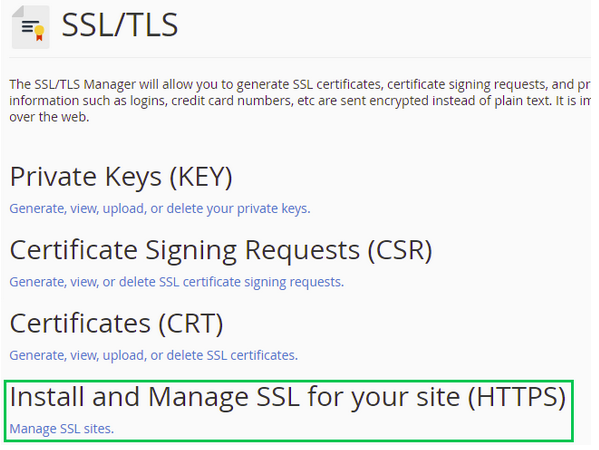The width and height of the screenshot is (599, 450).
Task: Click the text lines on the certificate icon
Action: pyautogui.click(x=29, y=26)
